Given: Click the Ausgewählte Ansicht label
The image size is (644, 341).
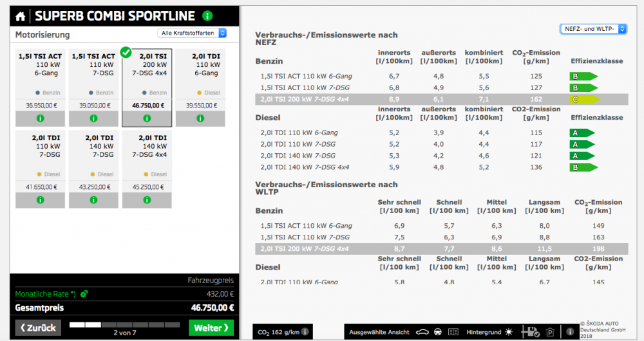Looking at the screenshot, I should coord(379,332).
